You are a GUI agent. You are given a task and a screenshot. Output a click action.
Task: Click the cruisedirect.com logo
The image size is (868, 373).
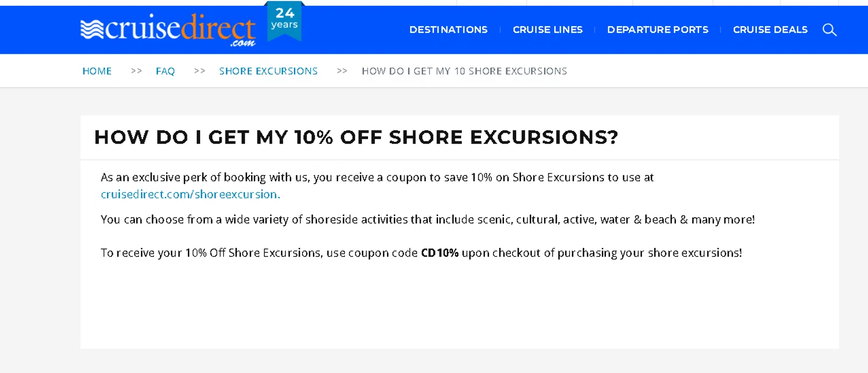click(x=168, y=30)
